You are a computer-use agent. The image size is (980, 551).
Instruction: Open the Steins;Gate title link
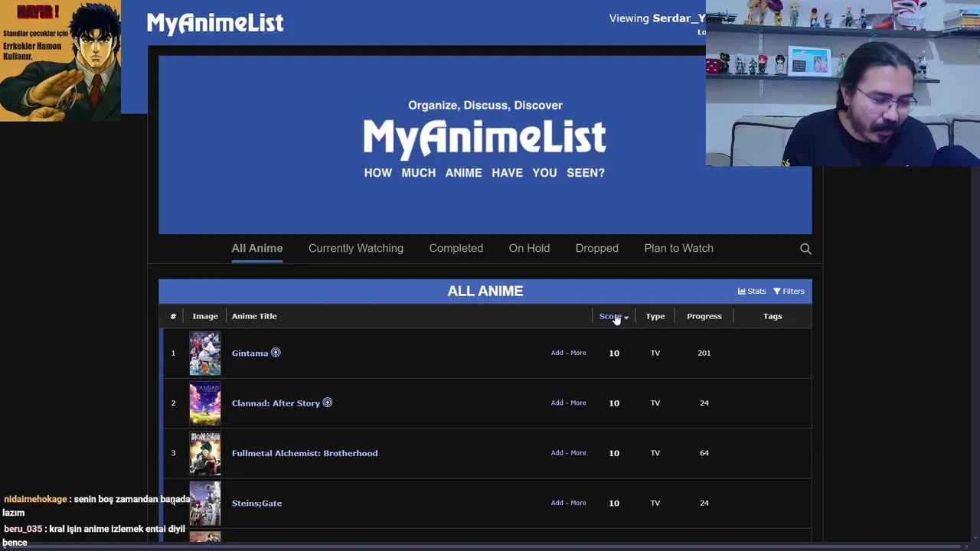point(256,503)
